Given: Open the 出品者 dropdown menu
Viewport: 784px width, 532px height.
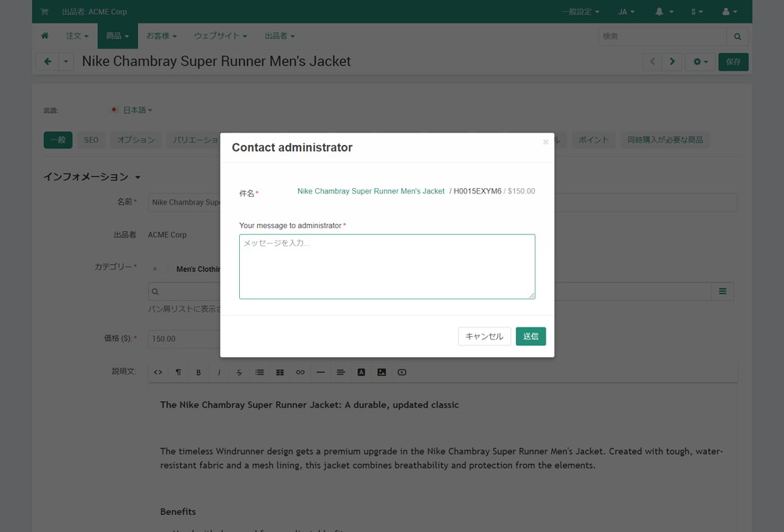Looking at the screenshot, I should coord(280,36).
